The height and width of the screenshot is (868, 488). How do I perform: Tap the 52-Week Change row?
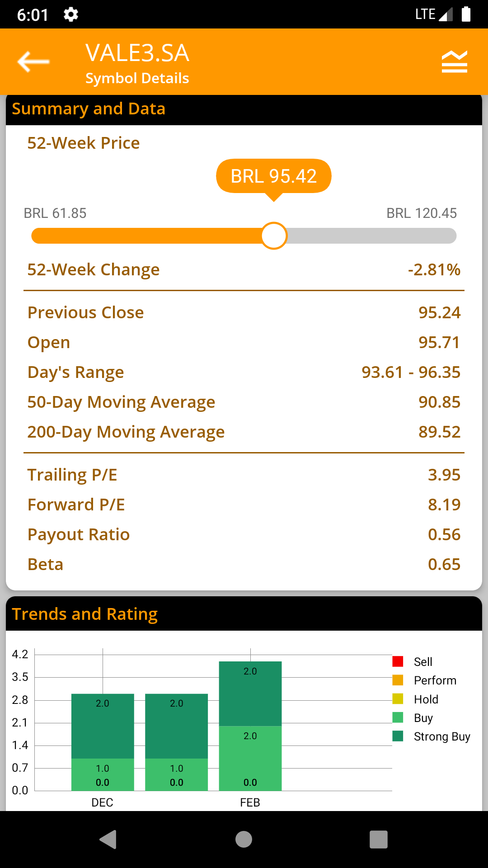pyautogui.click(x=244, y=270)
